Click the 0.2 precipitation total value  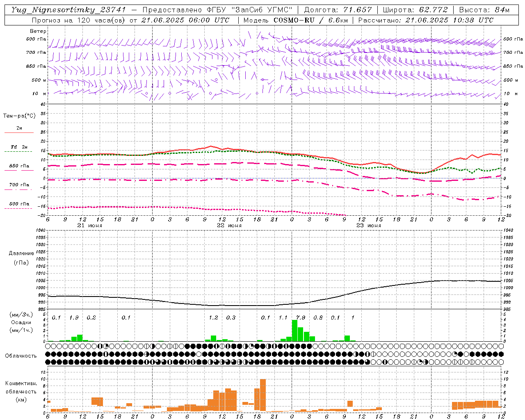(91, 317)
